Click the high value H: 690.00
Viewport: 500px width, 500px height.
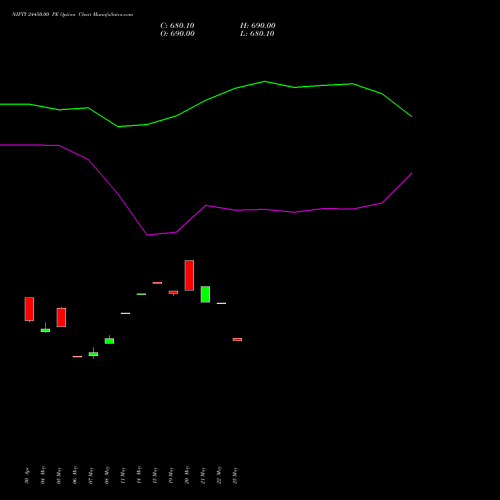[258, 26]
